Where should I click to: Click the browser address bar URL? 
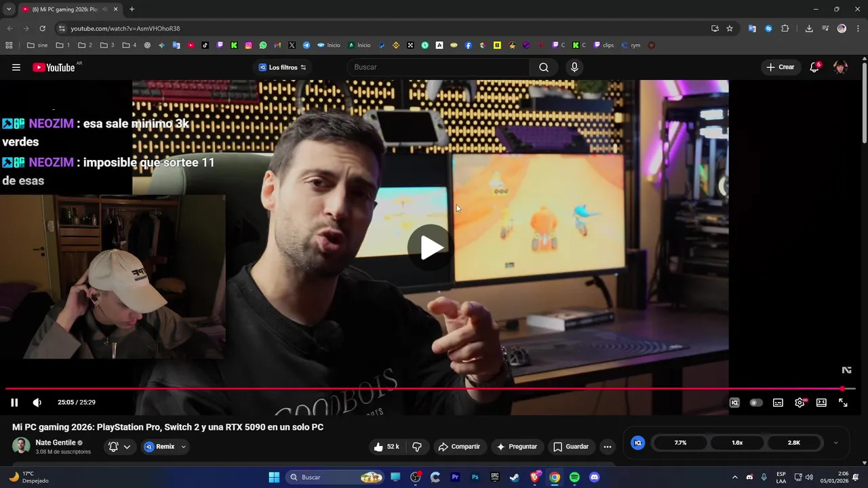click(125, 28)
